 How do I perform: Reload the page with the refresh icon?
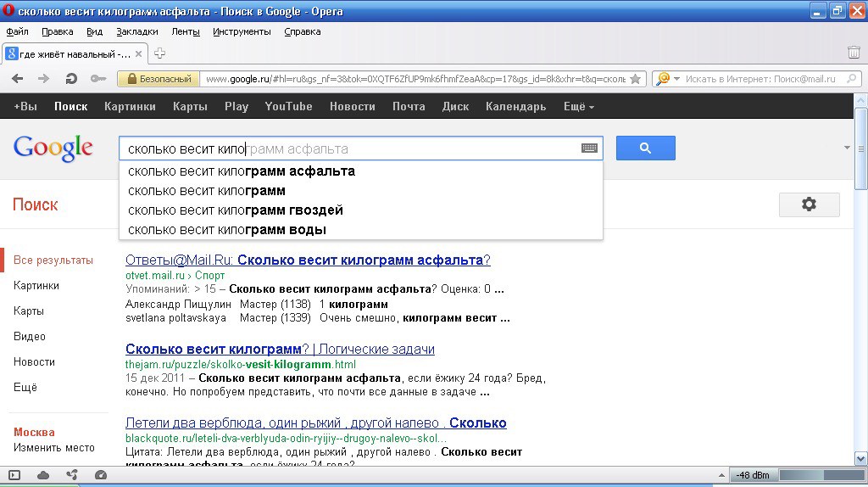click(x=71, y=79)
